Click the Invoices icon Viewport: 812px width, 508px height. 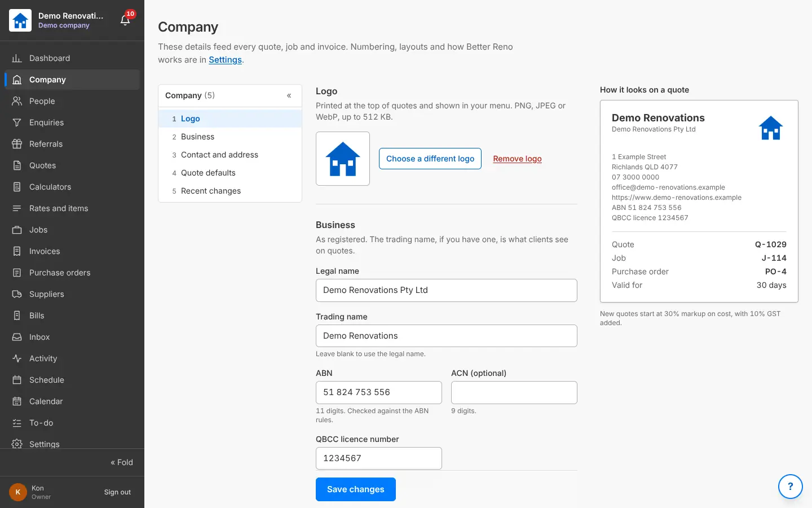tap(17, 251)
